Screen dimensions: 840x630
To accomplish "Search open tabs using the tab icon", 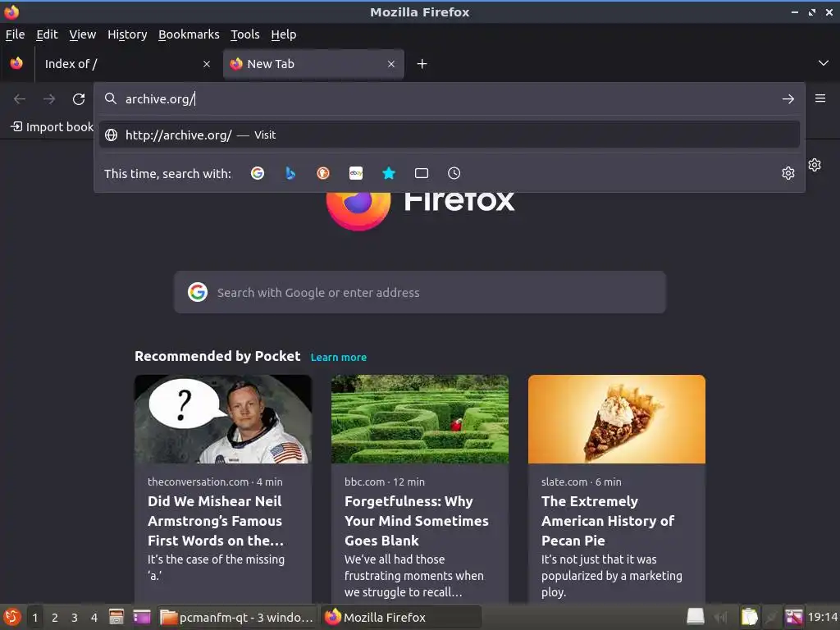I will point(422,173).
